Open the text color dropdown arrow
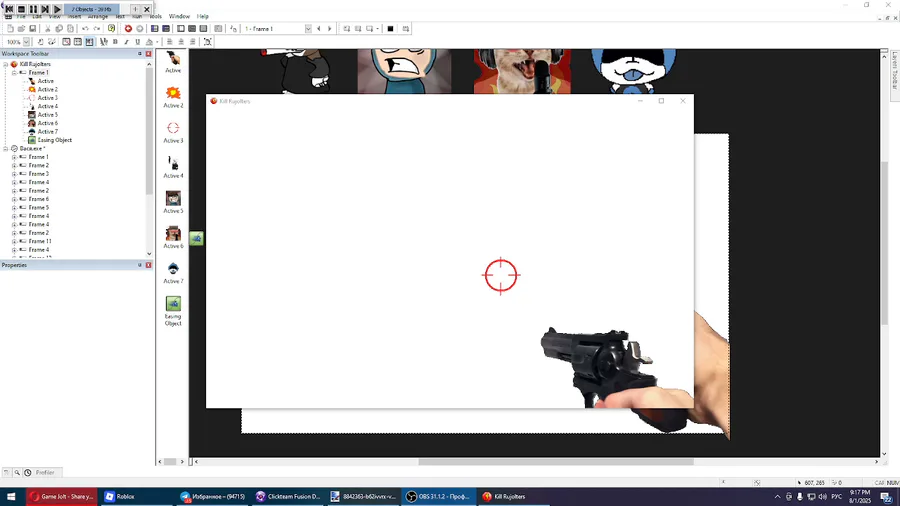This screenshot has height=506, width=900. 157,42
